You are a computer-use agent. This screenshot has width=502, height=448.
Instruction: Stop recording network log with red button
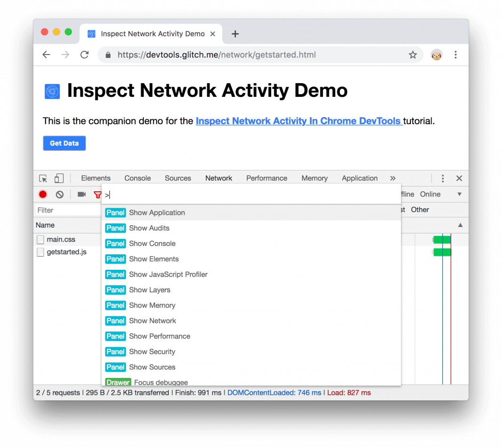point(42,194)
